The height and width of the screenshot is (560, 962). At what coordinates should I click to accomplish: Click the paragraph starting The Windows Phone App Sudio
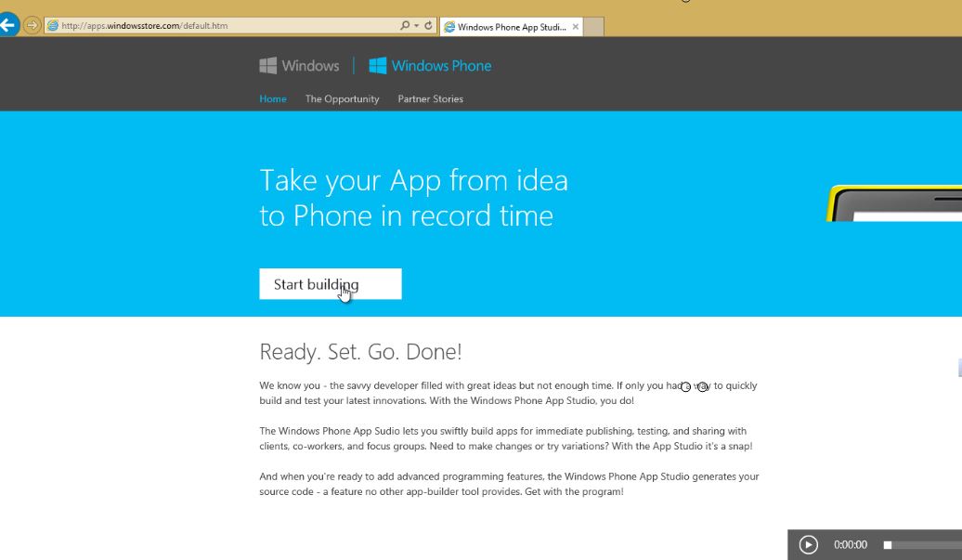(x=506, y=438)
